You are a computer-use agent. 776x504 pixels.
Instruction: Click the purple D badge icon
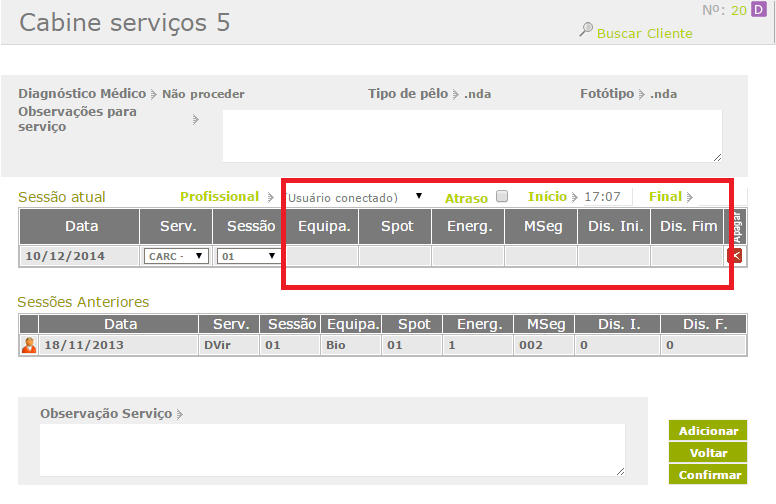point(757,10)
